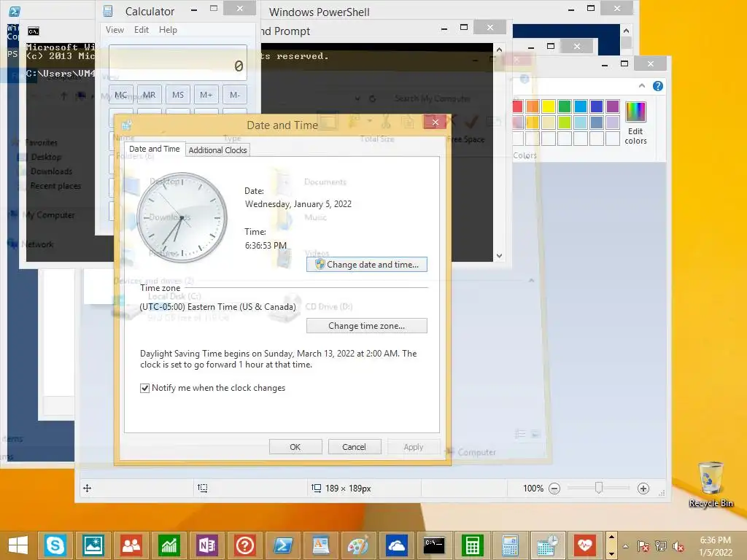Click Action Center flag tray icon
This screenshot has width=747, height=560.
click(643, 546)
